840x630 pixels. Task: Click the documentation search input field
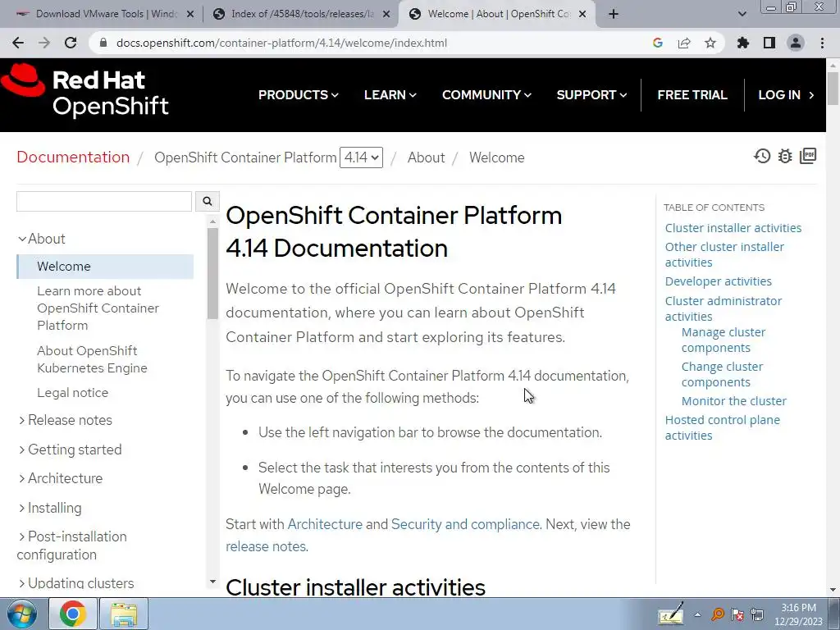click(104, 202)
